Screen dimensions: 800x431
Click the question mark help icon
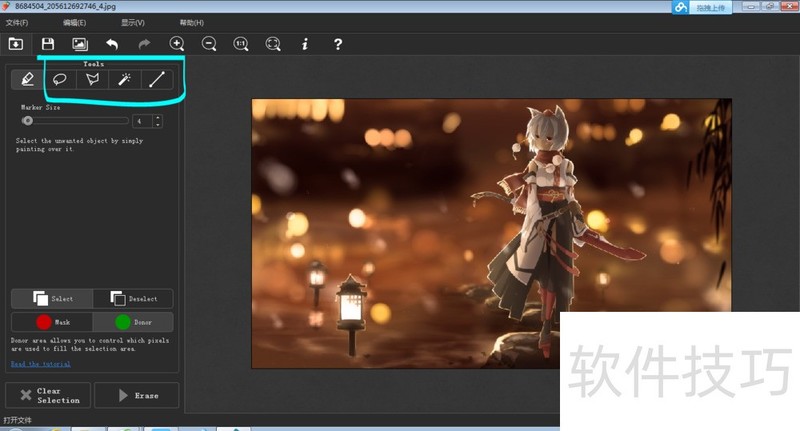pyautogui.click(x=338, y=44)
